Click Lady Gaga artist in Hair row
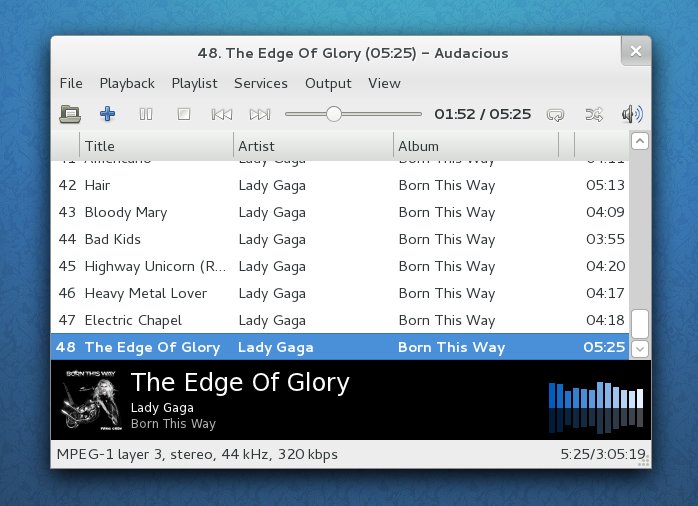This screenshot has width=698, height=506. (272, 186)
